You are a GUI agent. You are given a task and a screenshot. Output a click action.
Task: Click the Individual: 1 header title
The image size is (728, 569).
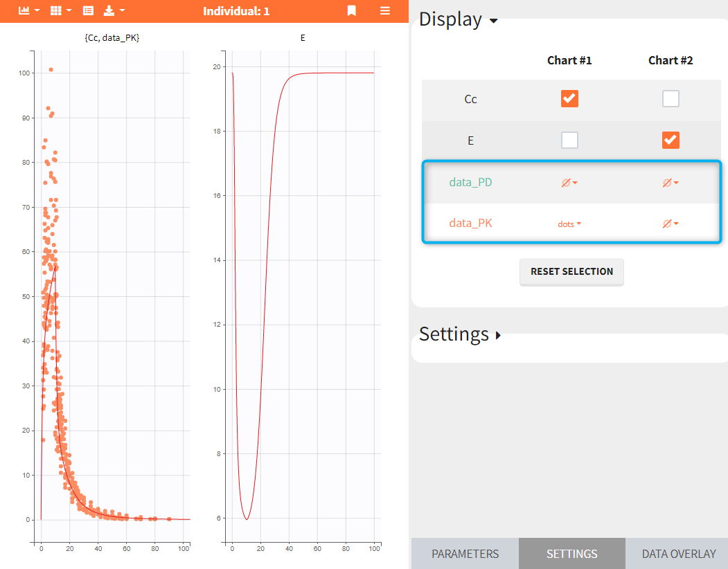coord(236,11)
